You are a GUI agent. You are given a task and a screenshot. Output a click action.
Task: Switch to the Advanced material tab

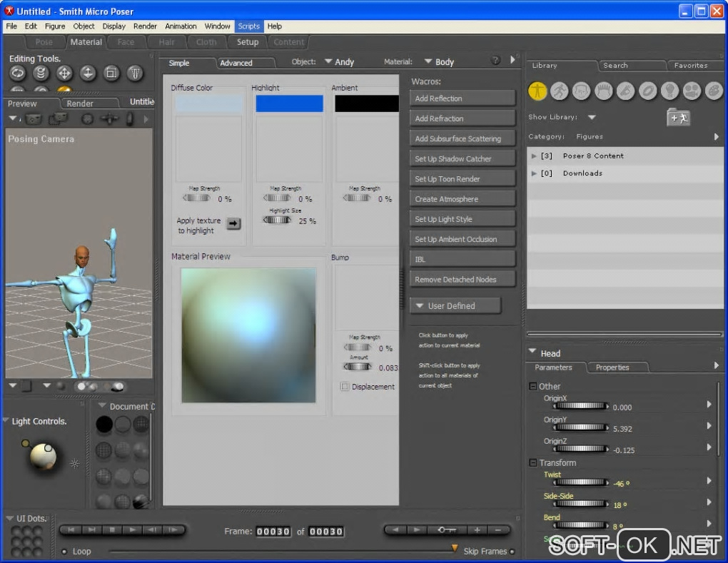pyautogui.click(x=236, y=63)
